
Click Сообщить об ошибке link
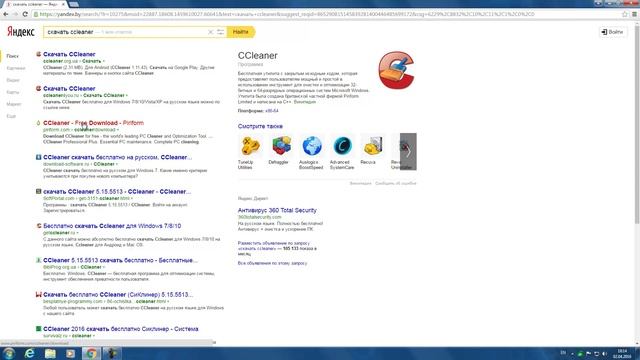point(396,183)
